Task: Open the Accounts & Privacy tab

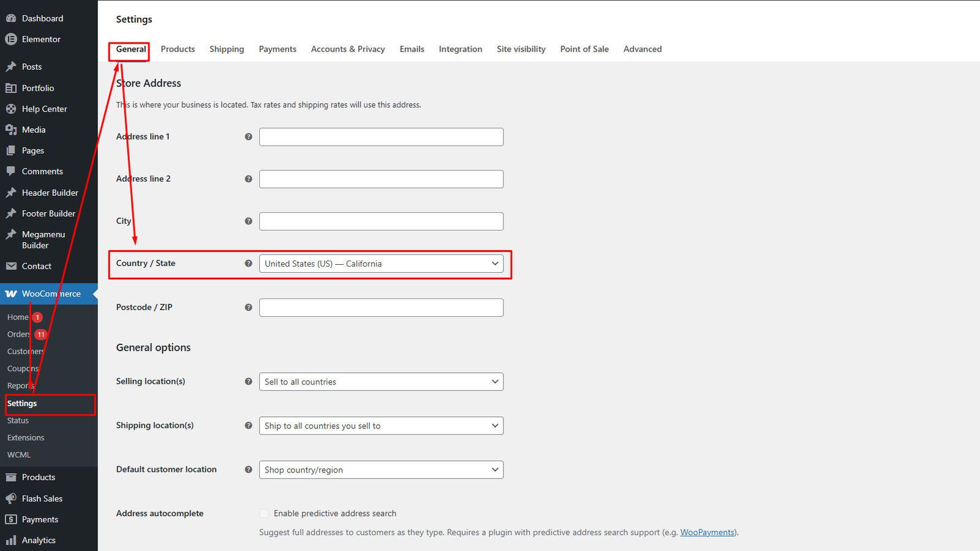Action: pyautogui.click(x=348, y=49)
